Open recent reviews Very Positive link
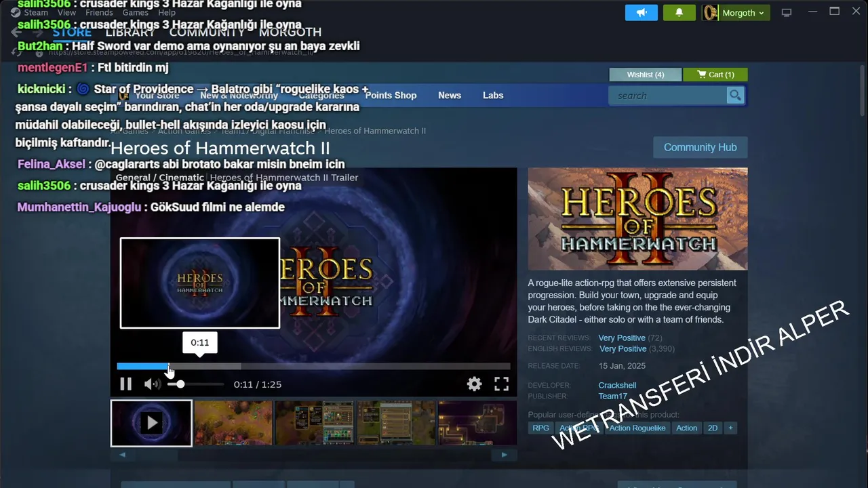Viewport: 868px width, 488px height. click(x=622, y=338)
